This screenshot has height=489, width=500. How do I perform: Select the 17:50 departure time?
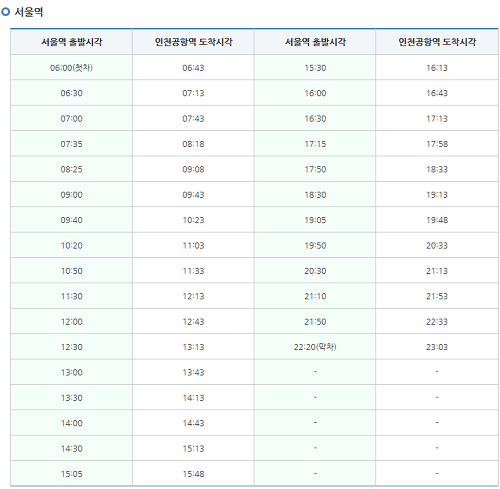[x=315, y=169]
